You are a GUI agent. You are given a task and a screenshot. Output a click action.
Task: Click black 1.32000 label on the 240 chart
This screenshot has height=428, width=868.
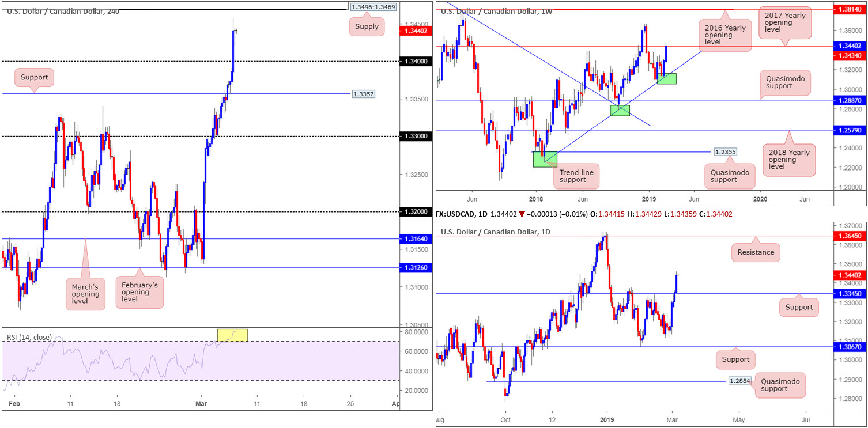tap(415, 212)
